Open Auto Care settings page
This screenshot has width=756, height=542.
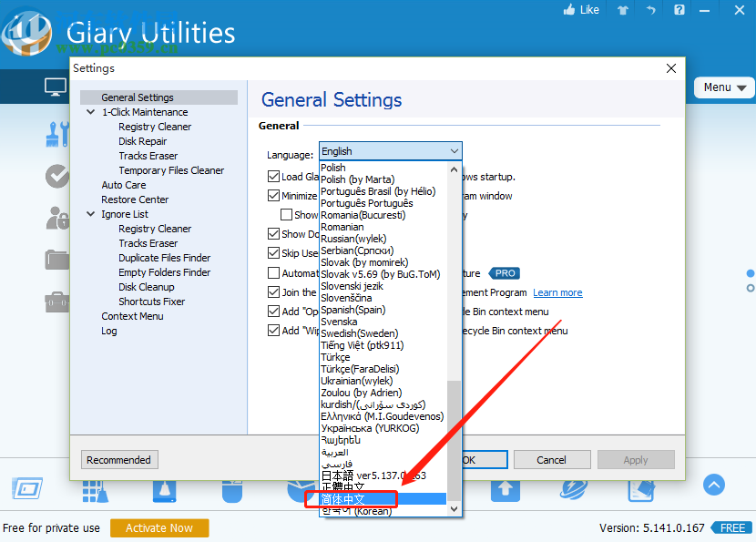[124, 185]
